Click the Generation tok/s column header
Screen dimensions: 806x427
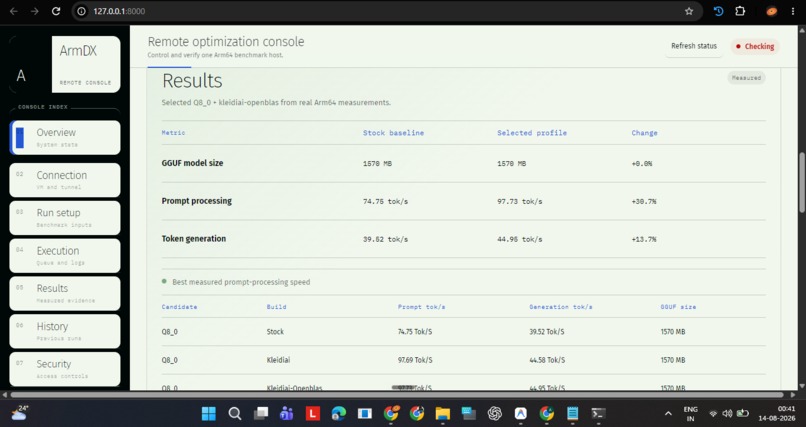(561, 307)
